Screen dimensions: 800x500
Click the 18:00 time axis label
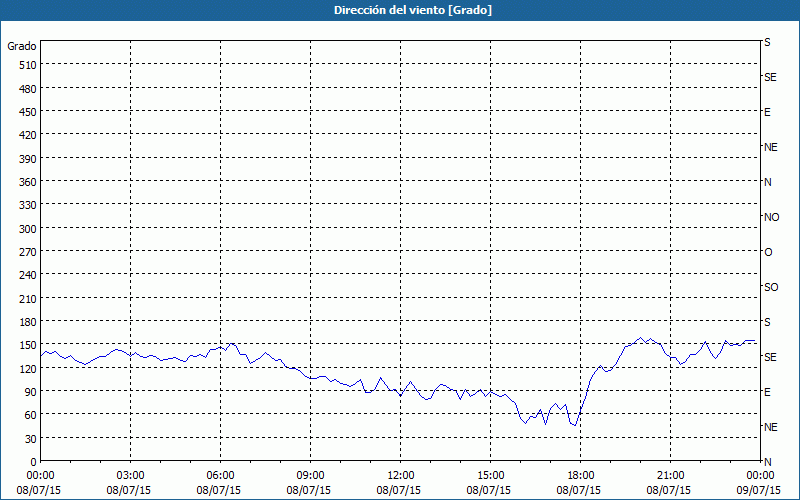point(580,476)
